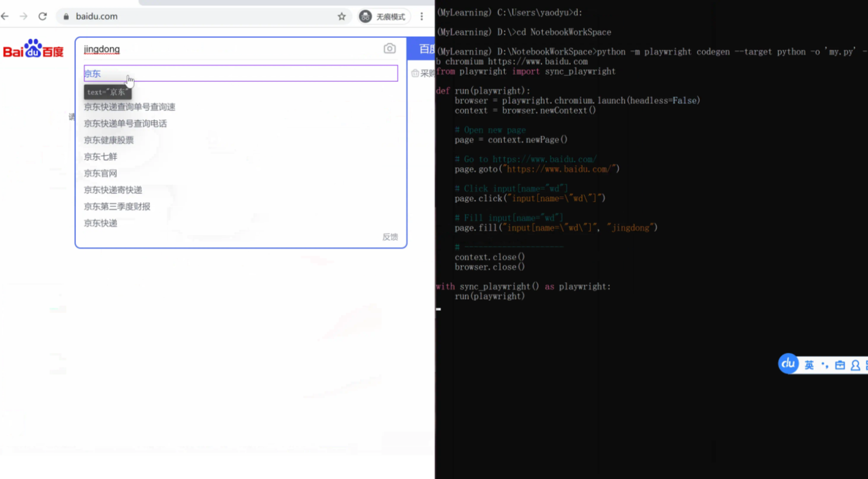868x479 pixels.
Task: Click the page.fill jingdong line in terminal
Action: pos(556,228)
